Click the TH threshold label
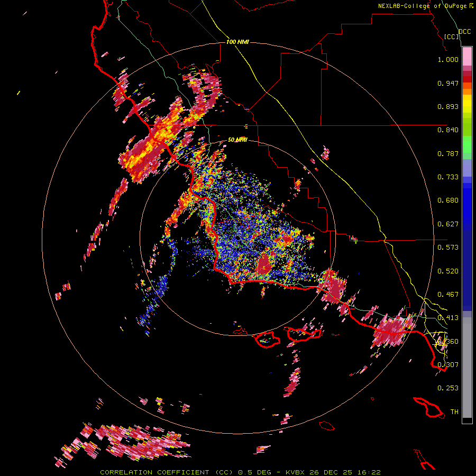 click(454, 412)
